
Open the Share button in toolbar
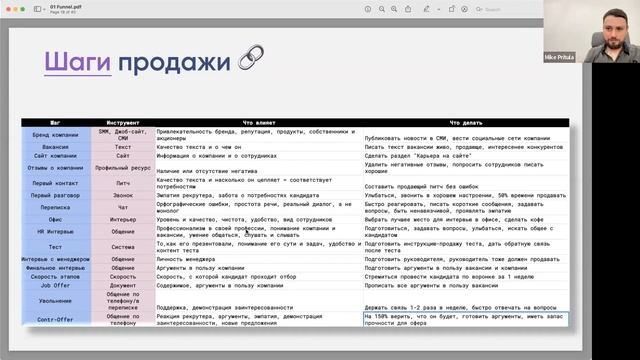pos(408,9)
